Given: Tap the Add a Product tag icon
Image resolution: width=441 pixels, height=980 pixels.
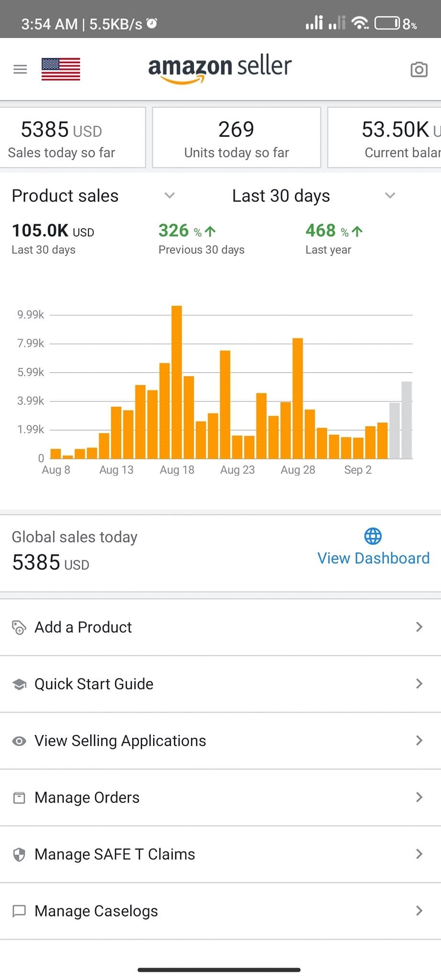Looking at the screenshot, I should [x=19, y=627].
